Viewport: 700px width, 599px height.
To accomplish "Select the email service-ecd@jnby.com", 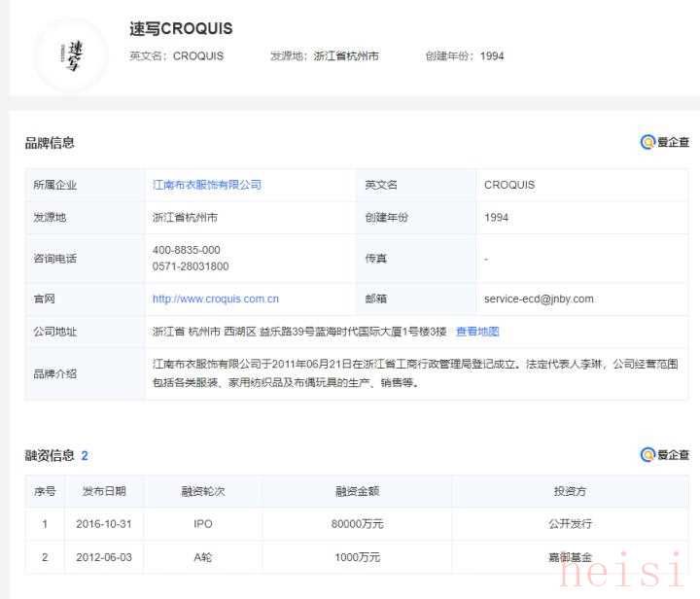I will (539, 299).
